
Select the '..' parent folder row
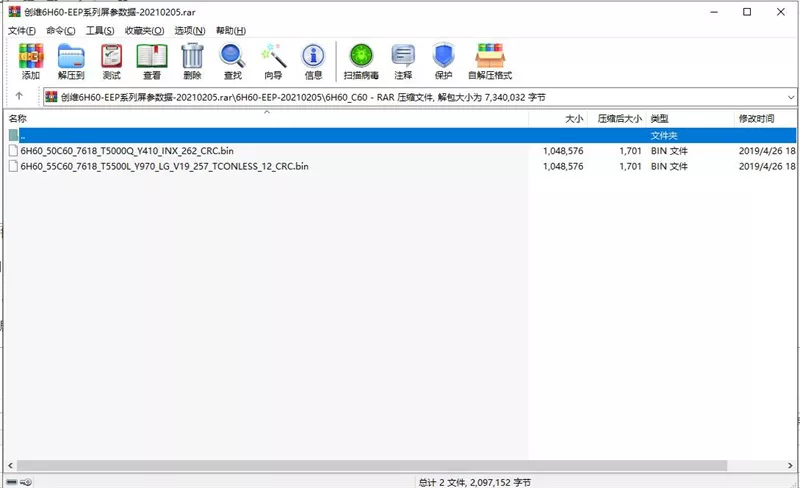[402, 135]
